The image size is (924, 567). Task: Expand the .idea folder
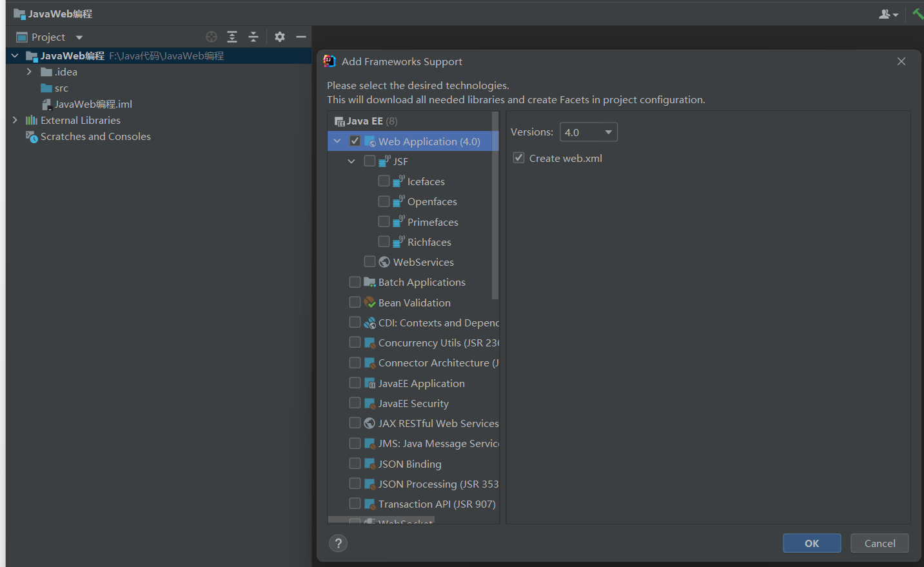point(29,72)
